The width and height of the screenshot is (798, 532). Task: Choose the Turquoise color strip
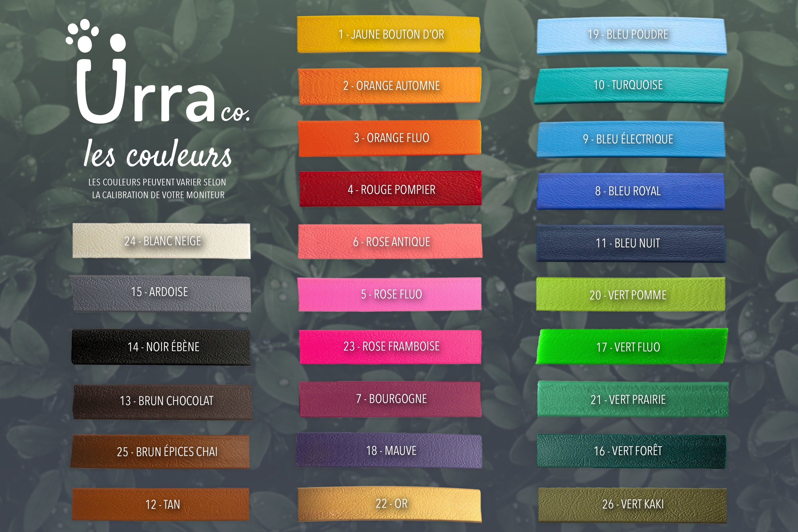(630, 85)
